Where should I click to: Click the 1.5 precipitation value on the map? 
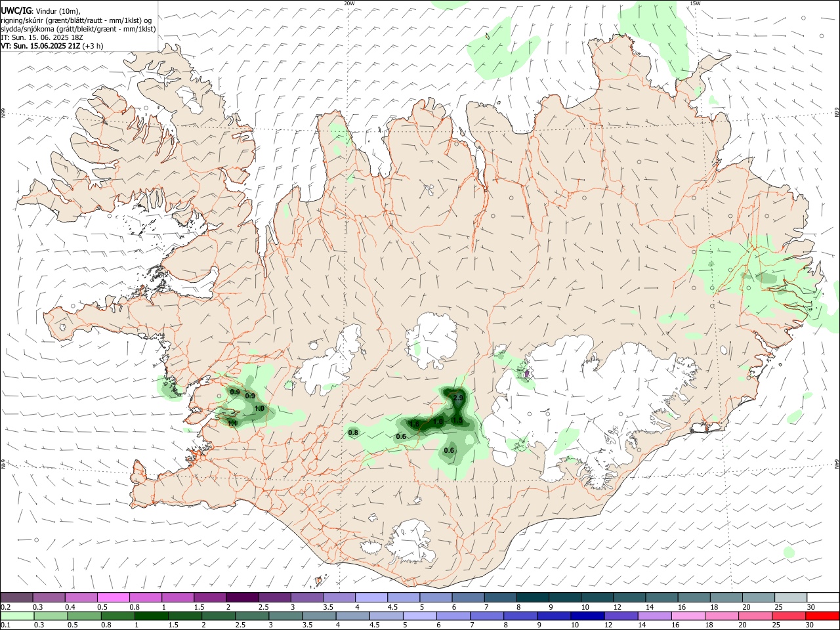pos(458,421)
